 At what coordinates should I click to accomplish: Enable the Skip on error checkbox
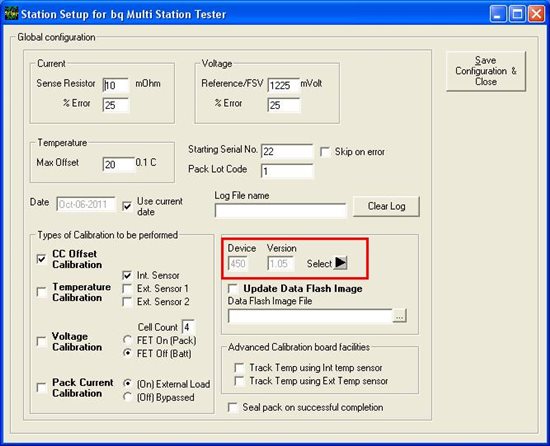pos(325,152)
